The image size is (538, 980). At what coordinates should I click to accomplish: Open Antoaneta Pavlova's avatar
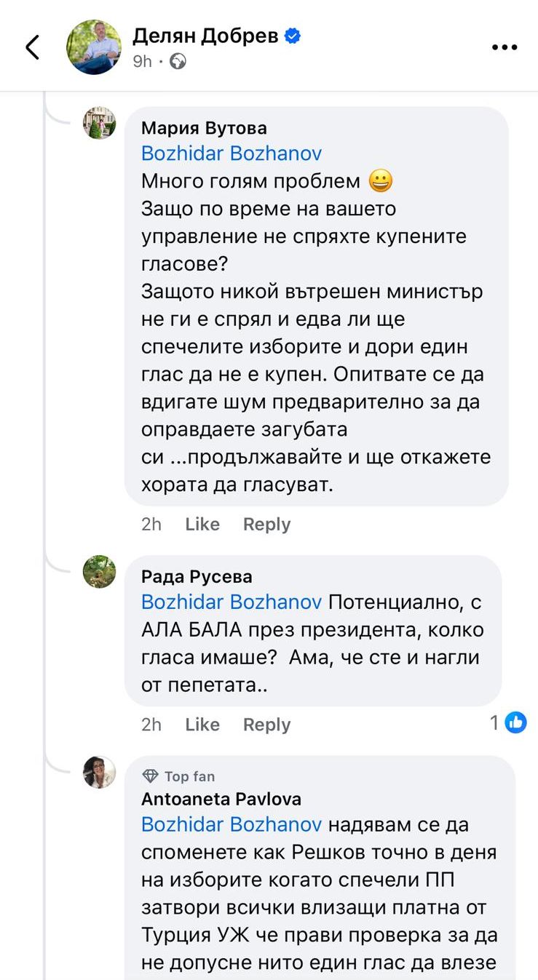pos(98,772)
